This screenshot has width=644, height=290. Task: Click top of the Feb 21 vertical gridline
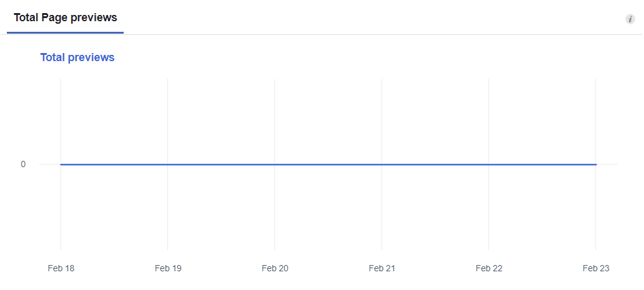(382, 80)
